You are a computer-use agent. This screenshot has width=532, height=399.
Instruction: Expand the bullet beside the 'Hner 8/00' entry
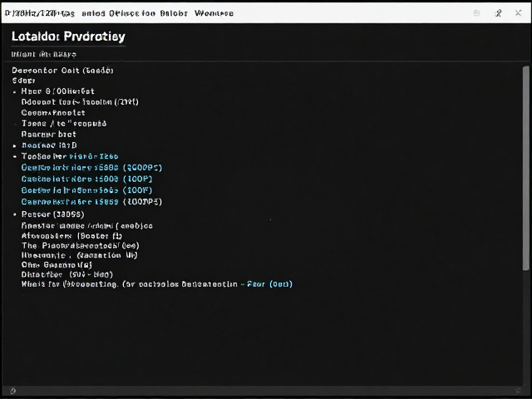click(15, 92)
